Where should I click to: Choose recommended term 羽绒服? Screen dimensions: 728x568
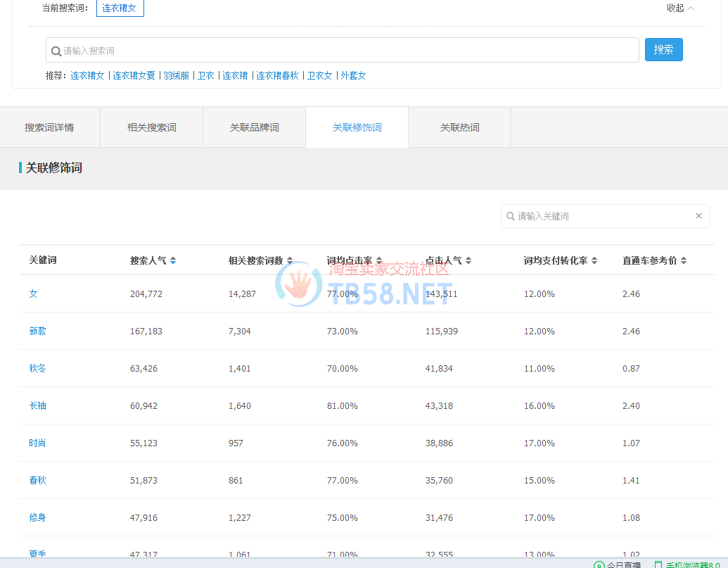click(x=177, y=75)
